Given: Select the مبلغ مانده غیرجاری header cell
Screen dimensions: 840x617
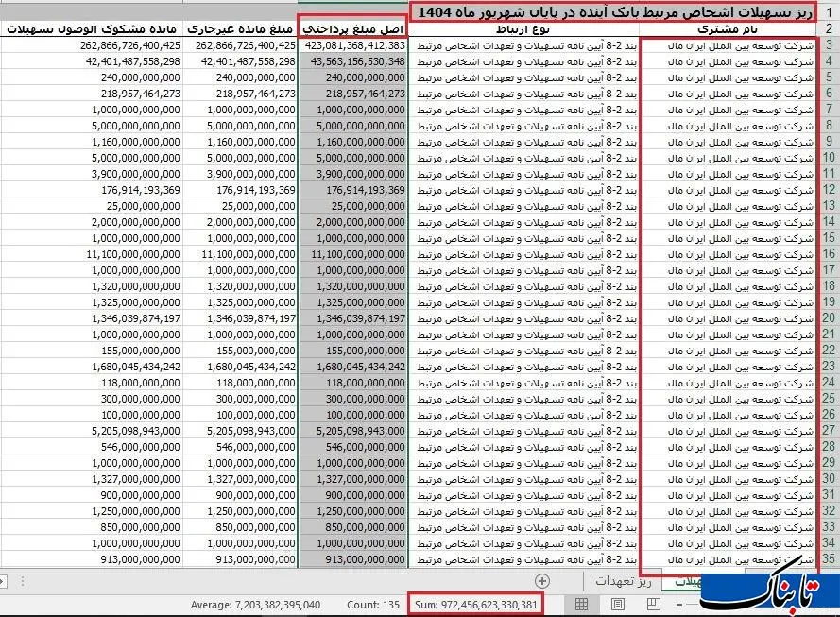Looking at the screenshot, I should point(240,29).
